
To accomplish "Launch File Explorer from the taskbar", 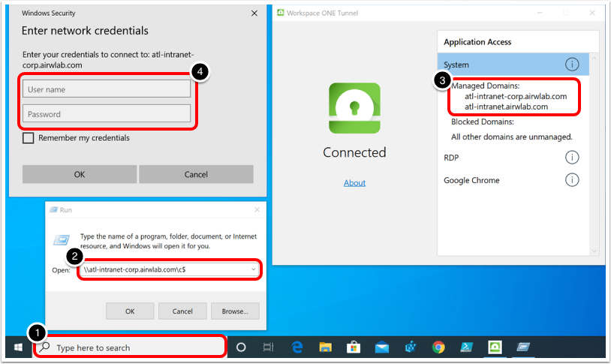I will point(325,347).
